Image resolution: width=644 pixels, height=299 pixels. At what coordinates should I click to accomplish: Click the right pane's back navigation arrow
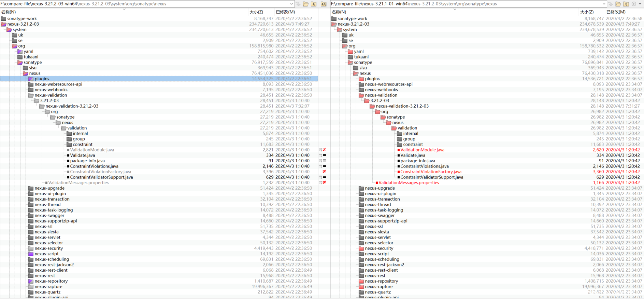[634, 4]
